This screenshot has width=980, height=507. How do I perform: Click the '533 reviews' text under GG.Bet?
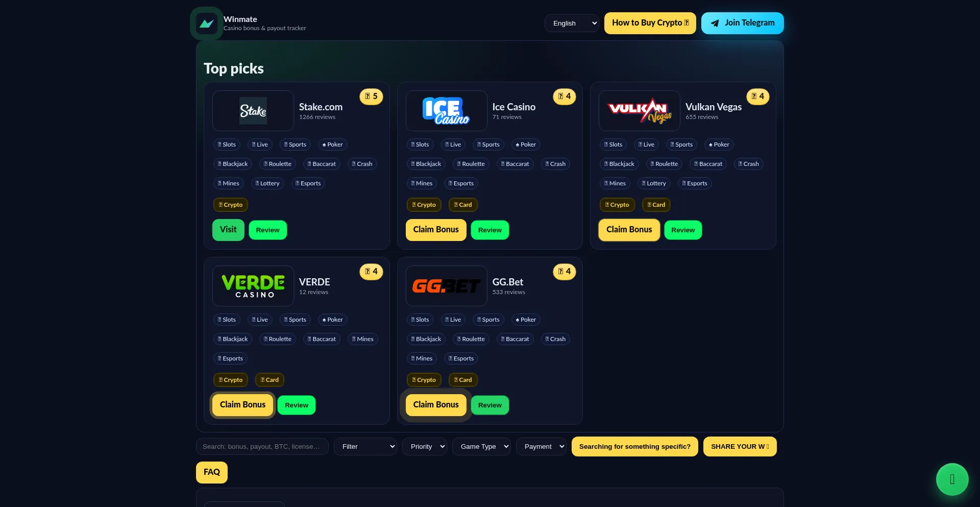click(509, 293)
